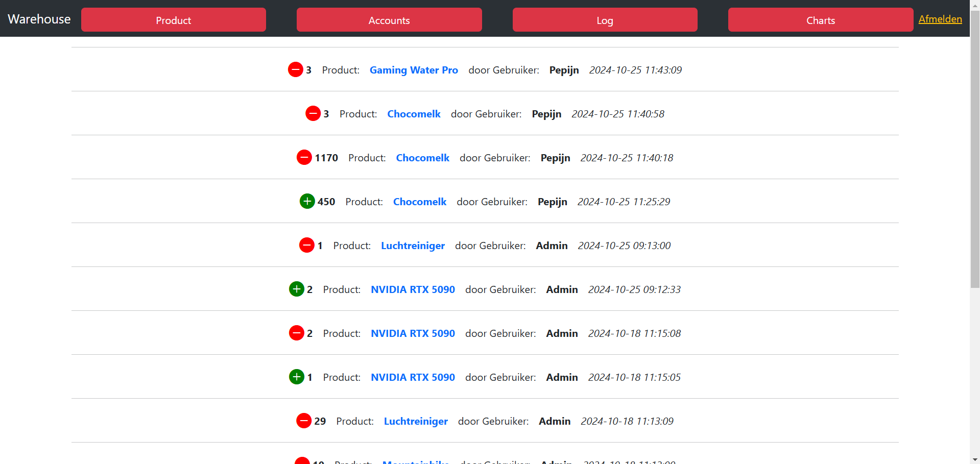The height and width of the screenshot is (464, 980).
Task: Go to the Accounts page
Action: pyautogui.click(x=389, y=20)
